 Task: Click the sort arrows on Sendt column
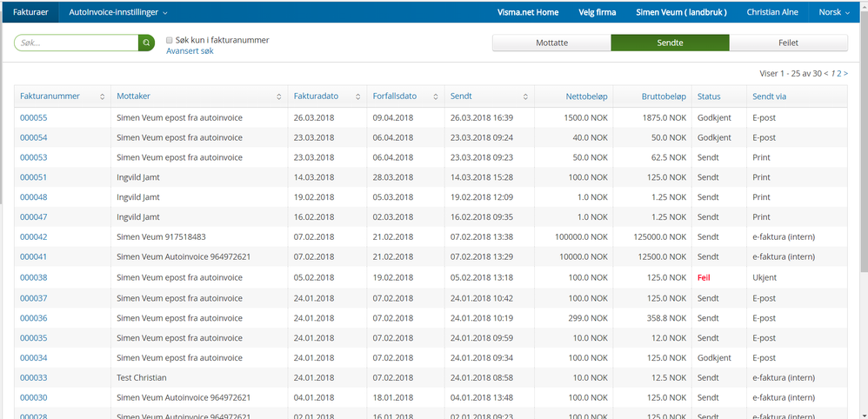pos(525,96)
